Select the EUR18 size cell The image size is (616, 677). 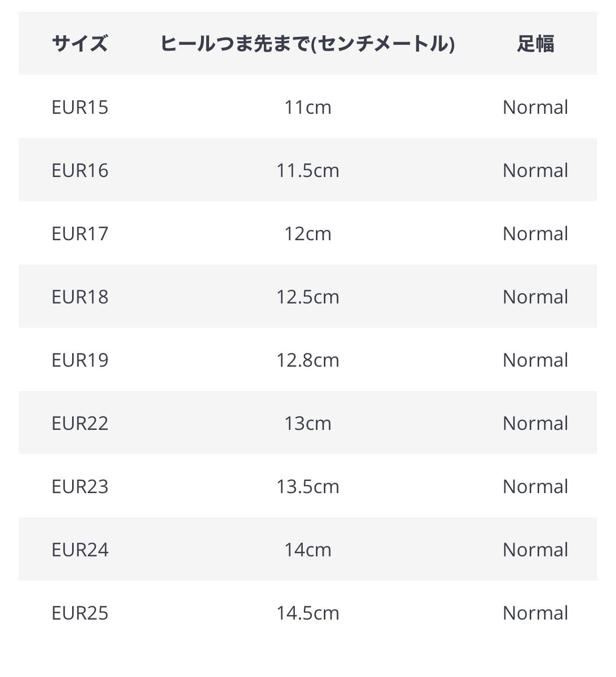tap(80, 297)
